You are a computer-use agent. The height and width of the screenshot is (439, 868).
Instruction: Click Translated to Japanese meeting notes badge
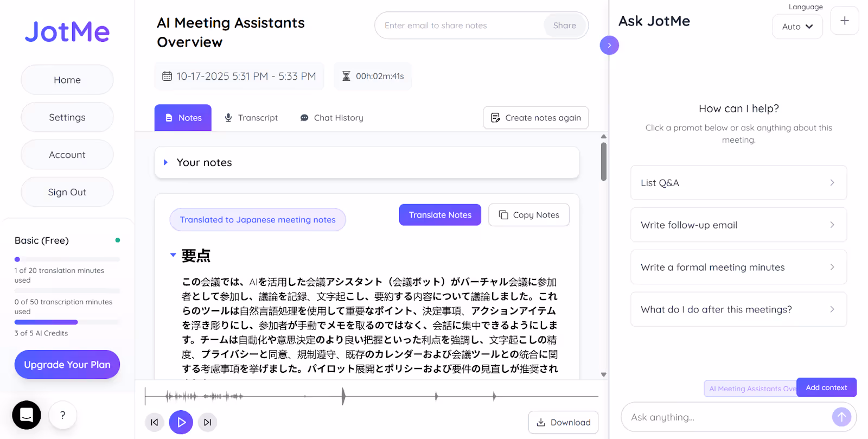point(258,220)
